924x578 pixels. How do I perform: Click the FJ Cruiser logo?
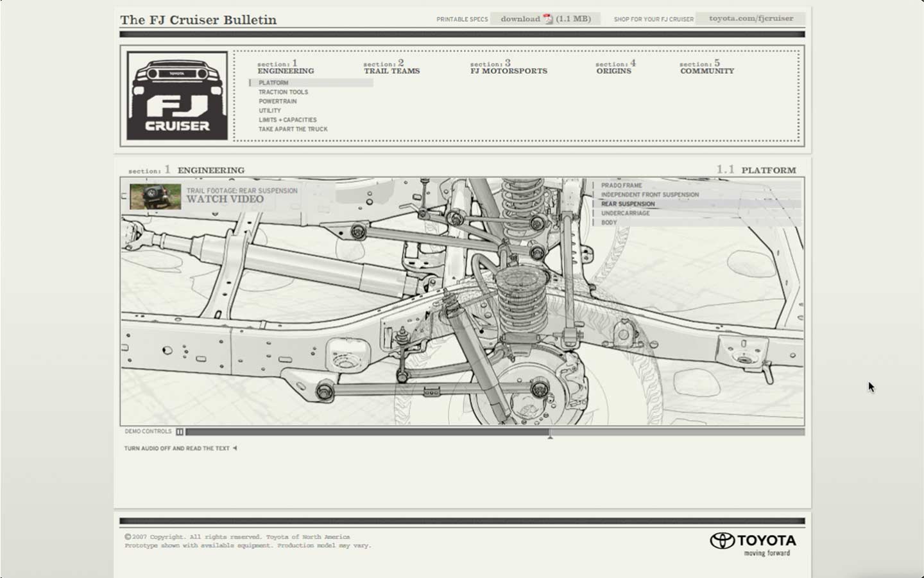(x=177, y=96)
